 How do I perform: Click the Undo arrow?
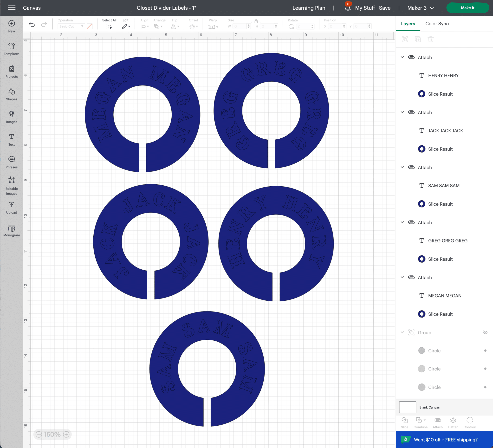(x=32, y=25)
